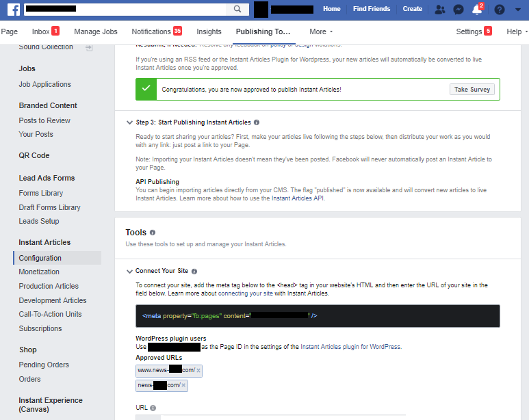The width and height of the screenshot is (529, 420).
Task: Click the URL input field
Action: coord(270,417)
